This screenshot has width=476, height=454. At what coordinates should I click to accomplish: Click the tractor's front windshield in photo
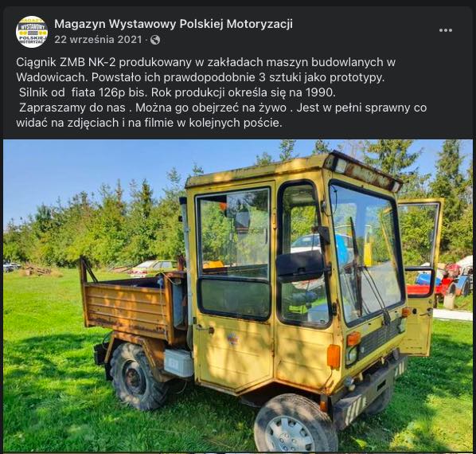367,252
